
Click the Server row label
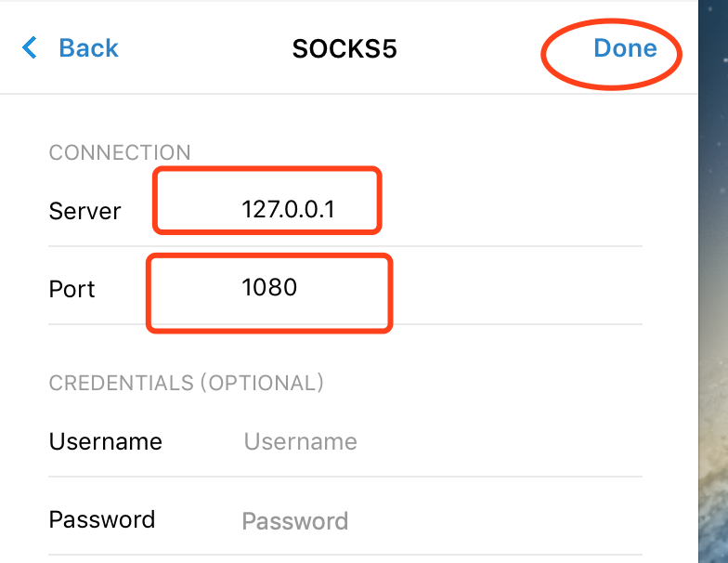[x=84, y=212]
